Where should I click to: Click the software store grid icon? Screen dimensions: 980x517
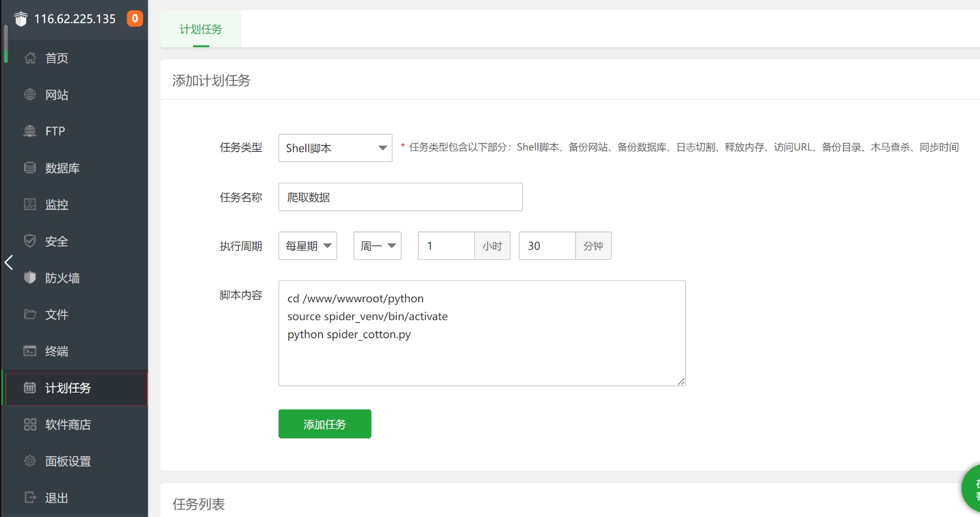point(30,425)
